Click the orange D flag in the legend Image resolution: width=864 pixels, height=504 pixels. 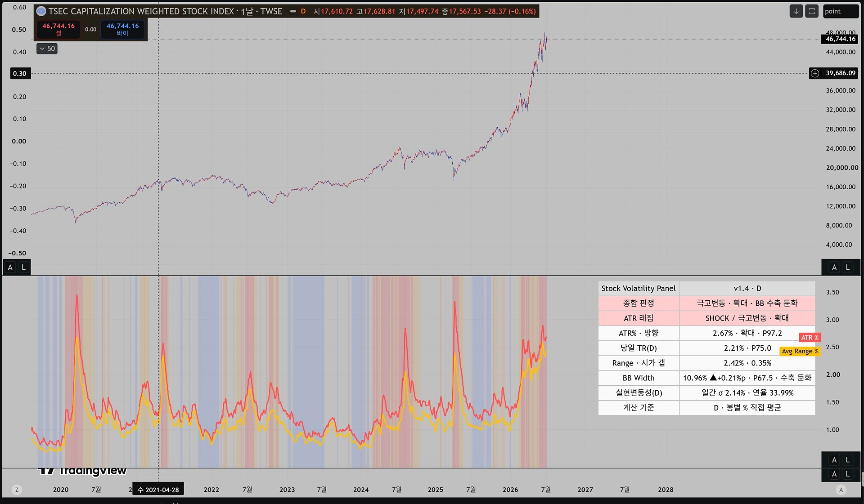coord(303,11)
